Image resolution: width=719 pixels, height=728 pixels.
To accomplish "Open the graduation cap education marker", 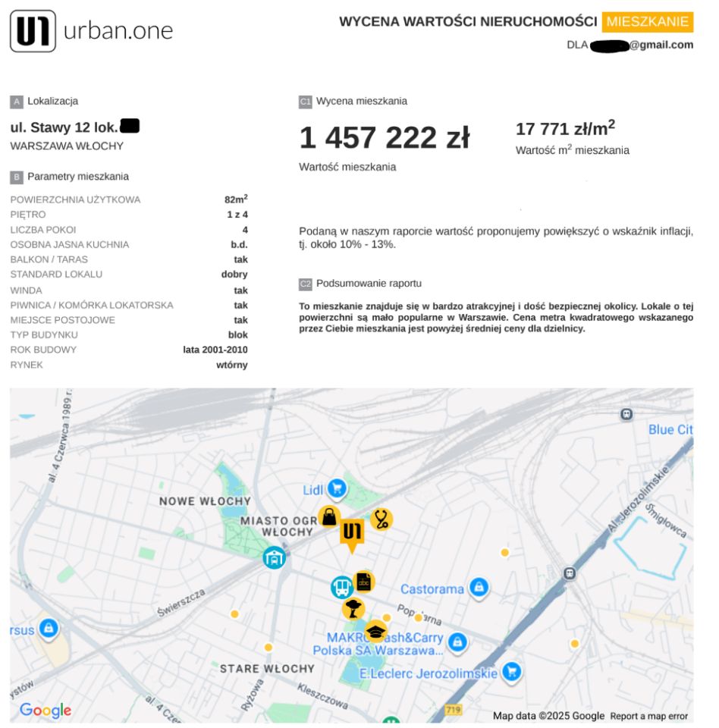I will pos(376,629).
